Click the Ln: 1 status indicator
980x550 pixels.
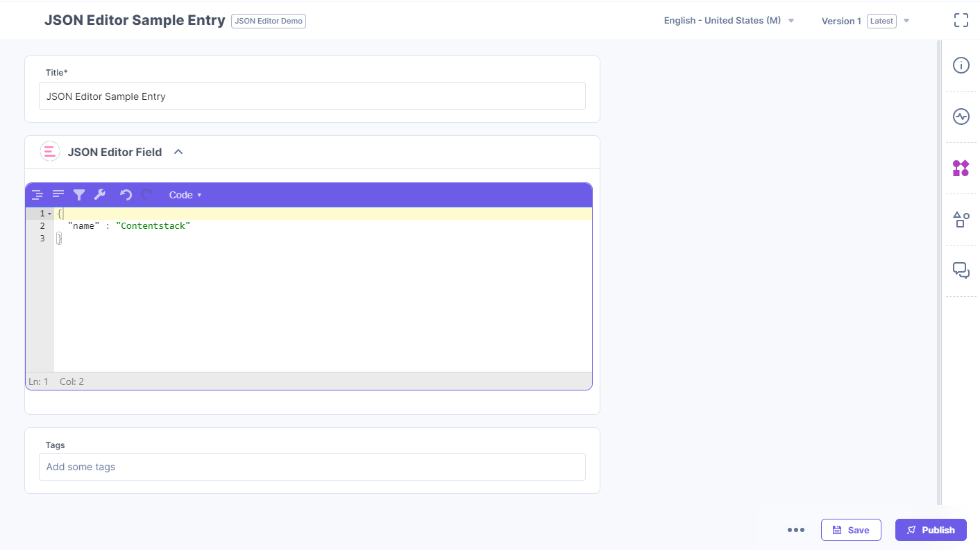click(38, 381)
